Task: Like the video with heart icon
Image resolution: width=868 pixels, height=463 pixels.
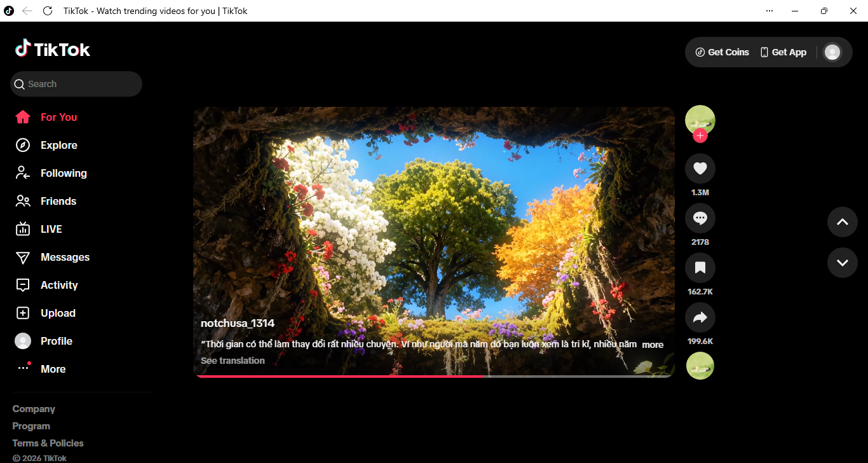Action: coord(700,169)
